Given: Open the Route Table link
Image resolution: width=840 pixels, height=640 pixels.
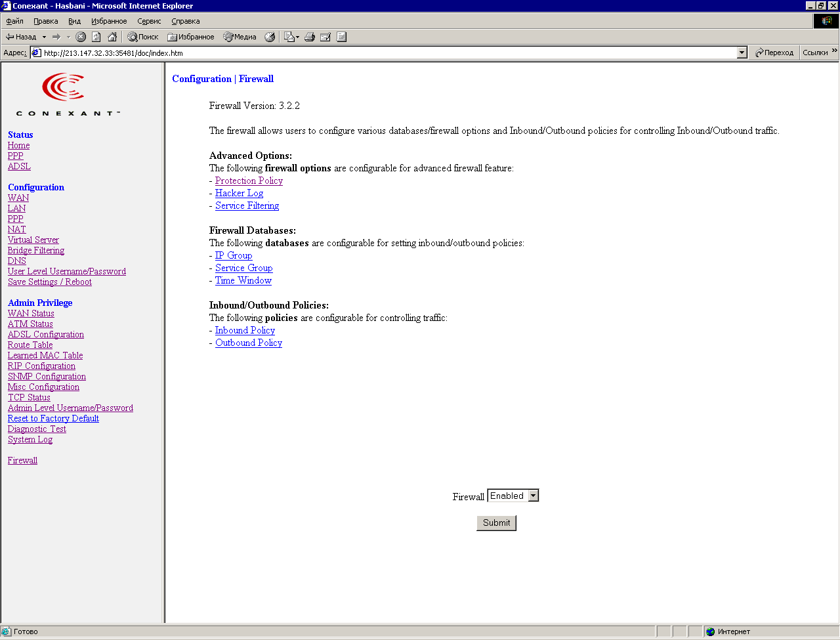Looking at the screenshot, I should click(x=30, y=345).
